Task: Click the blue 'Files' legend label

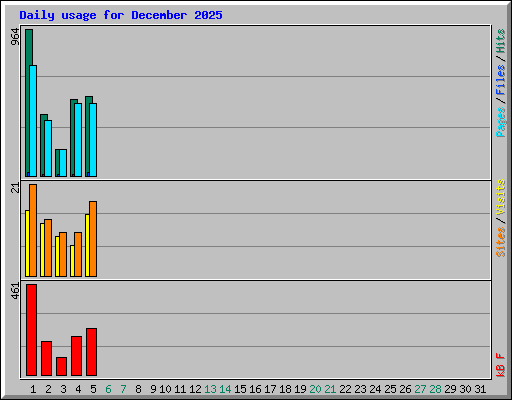Action: point(500,79)
